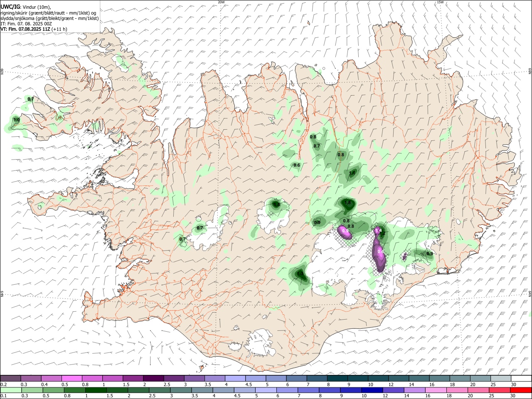Click the '1.0' rainfall value on the map
This screenshot has height=399, width=532.
click(x=17, y=120)
